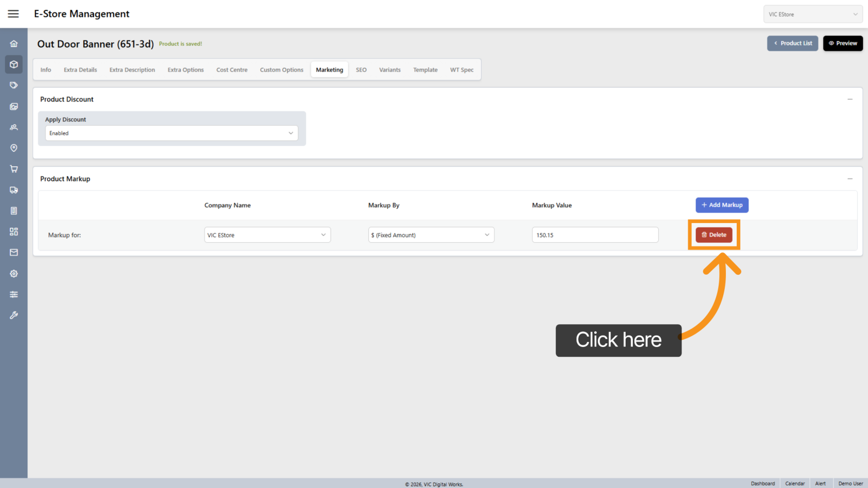Click the users group sidebar icon
The image size is (868, 488).
point(14,127)
